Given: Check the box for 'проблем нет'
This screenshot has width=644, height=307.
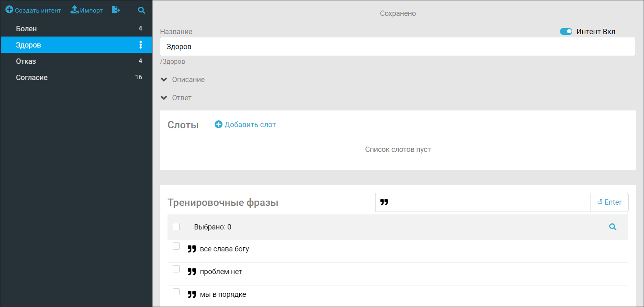Looking at the screenshot, I should click(x=176, y=269).
